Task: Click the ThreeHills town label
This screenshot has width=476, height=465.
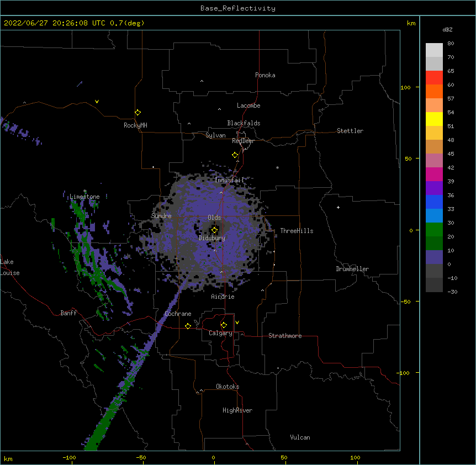Action: pyautogui.click(x=297, y=231)
